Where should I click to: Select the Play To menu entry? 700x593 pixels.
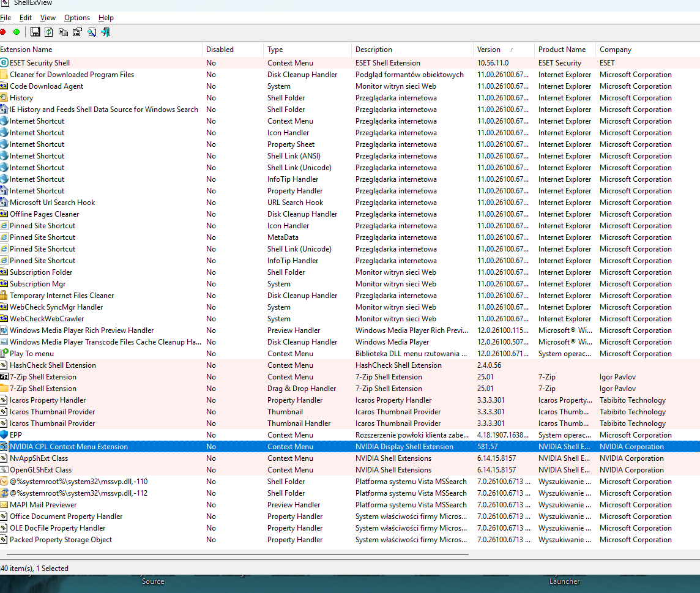[x=32, y=354]
